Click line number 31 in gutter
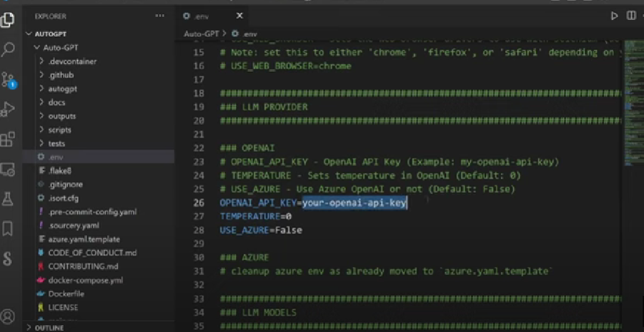The width and height of the screenshot is (644, 332). [199, 271]
